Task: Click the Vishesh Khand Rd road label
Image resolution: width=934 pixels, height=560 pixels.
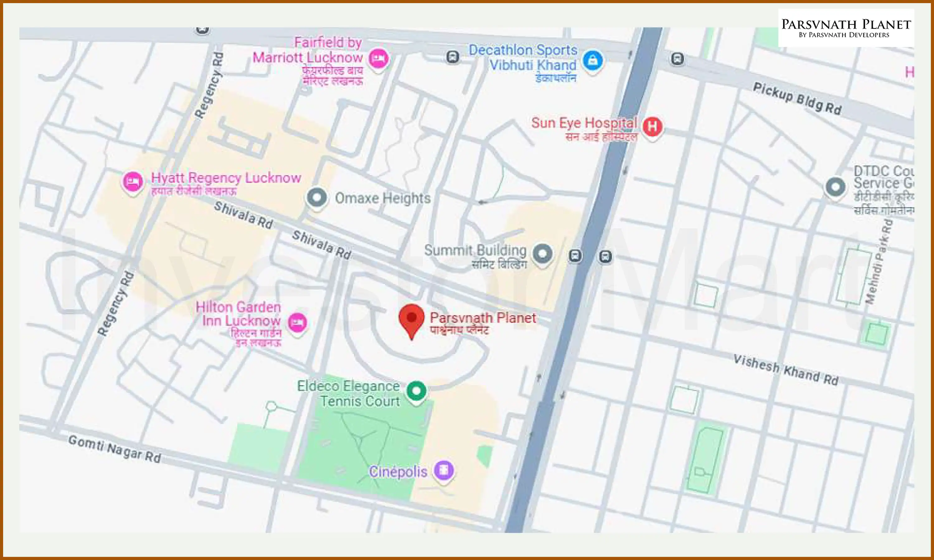Action: coord(785,370)
